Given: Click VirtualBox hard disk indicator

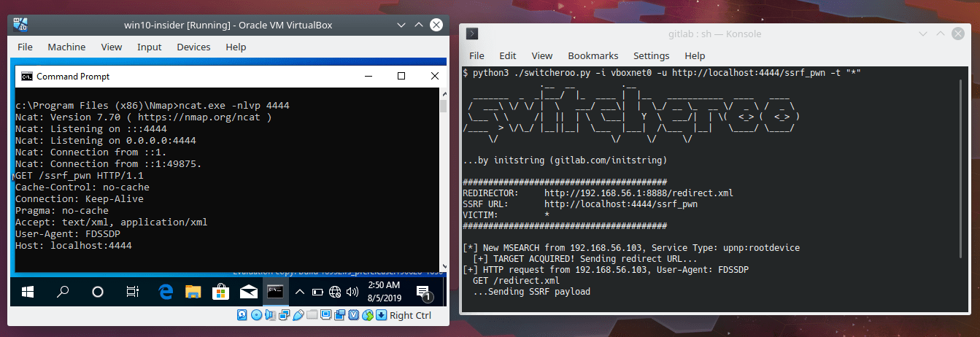Looking at the screenshot, I should 244,315.
